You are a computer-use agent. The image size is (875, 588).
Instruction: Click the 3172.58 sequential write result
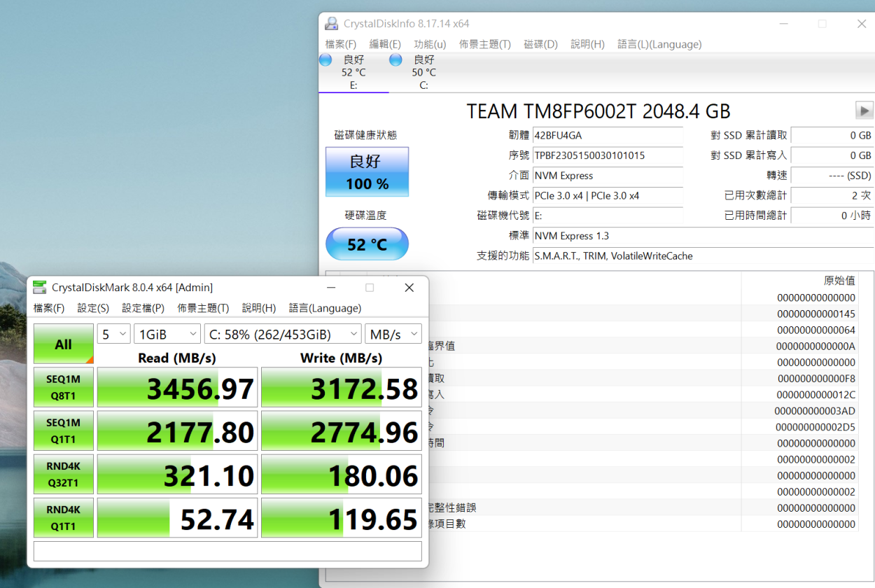point(342,387)
